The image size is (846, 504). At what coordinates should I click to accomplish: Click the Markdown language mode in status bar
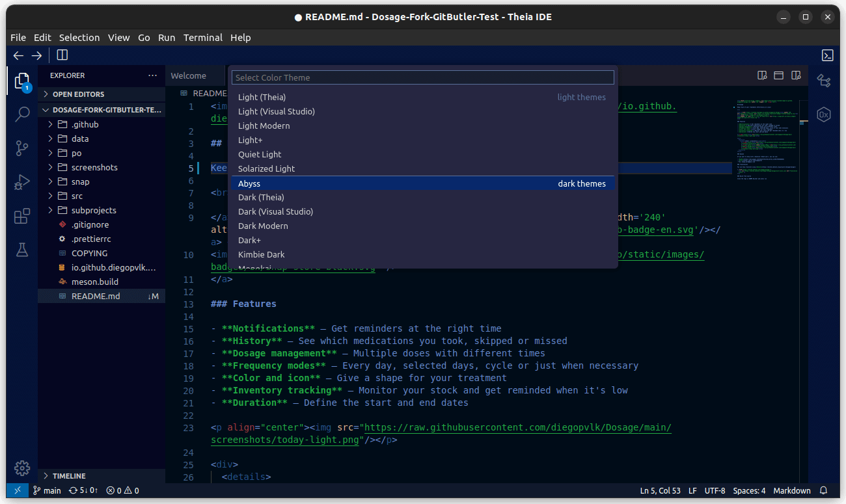pyautogui.click(x=791, y=490)
